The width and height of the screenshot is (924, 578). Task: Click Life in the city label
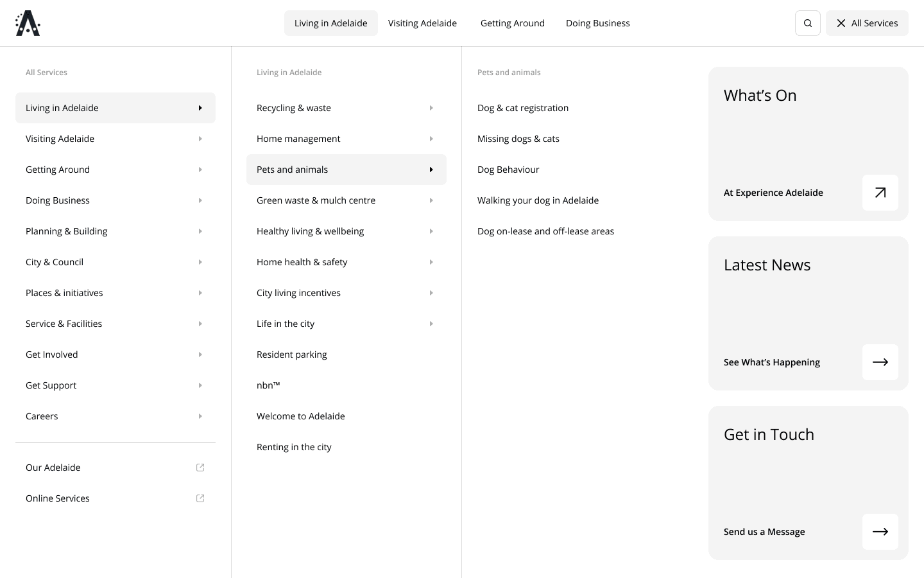coord(286,324)
